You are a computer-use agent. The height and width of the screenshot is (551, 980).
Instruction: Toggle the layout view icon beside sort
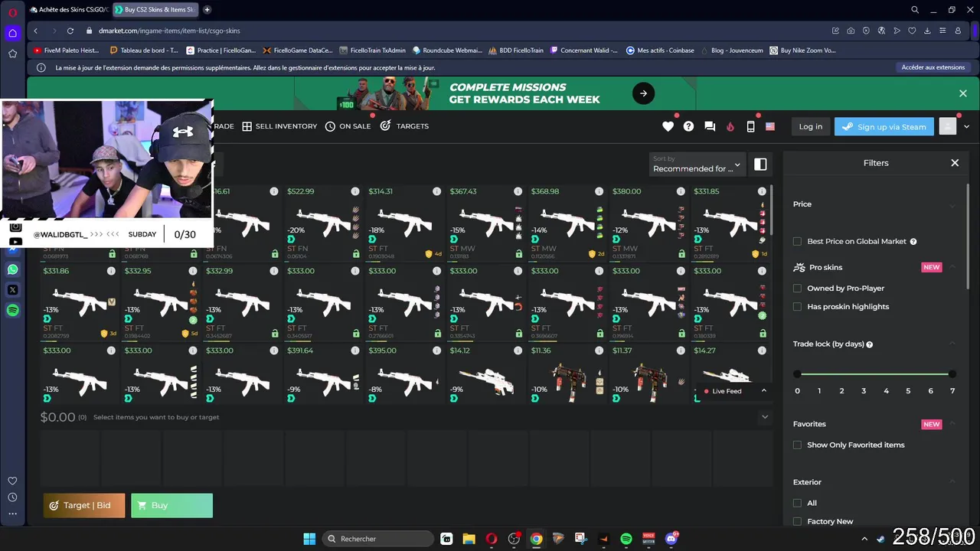pos(760,165)
